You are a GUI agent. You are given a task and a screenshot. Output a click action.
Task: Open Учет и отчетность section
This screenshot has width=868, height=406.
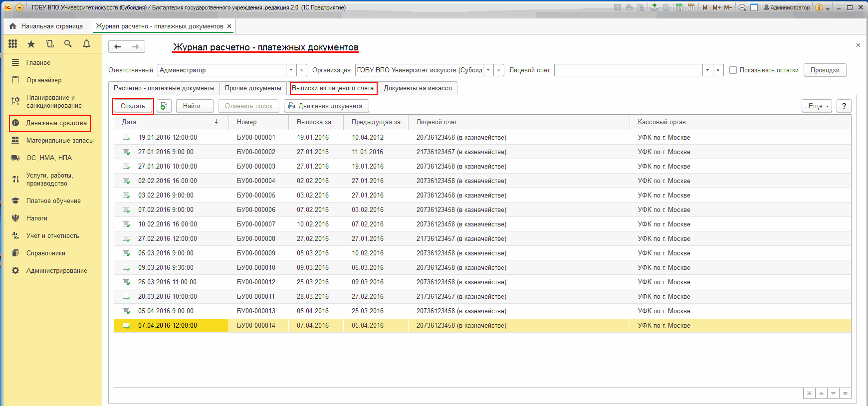52,236
